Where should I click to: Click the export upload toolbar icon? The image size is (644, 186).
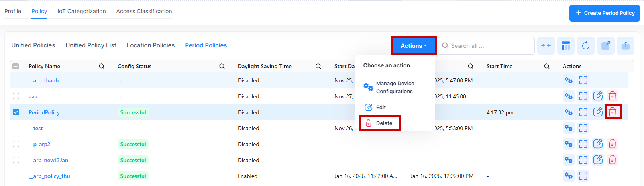(626, 46)
